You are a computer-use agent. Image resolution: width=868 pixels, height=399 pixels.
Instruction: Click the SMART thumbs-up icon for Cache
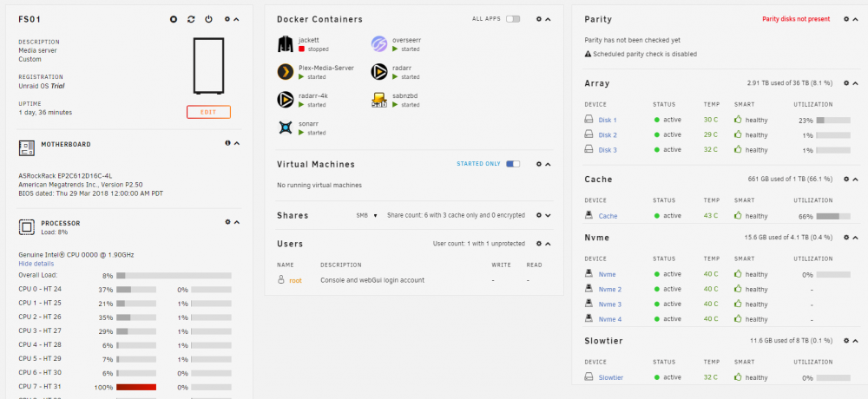coord(737,216)
